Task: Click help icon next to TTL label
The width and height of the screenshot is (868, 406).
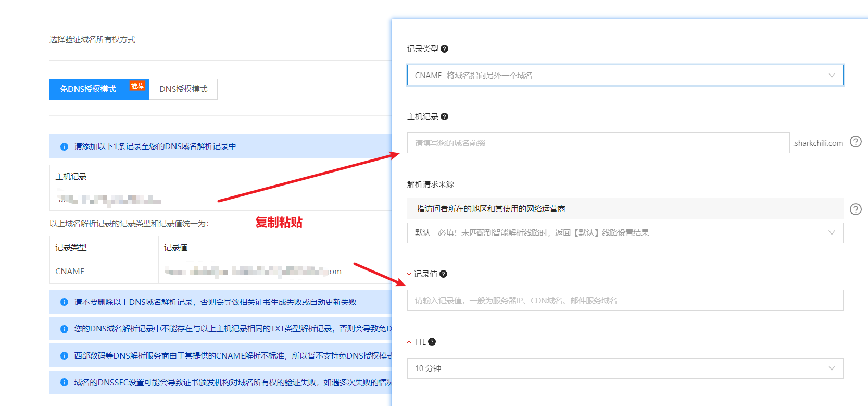Action: [x=432, y=341]
